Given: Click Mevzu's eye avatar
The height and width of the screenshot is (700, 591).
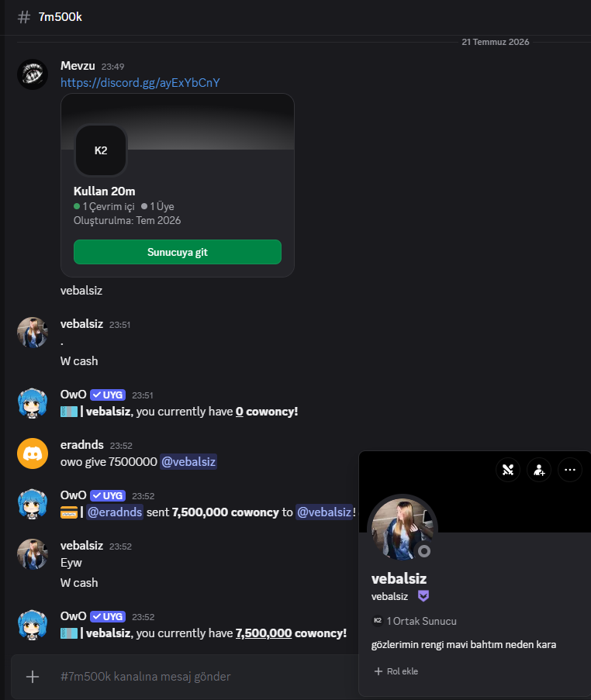Looking at the screenshot, I should pos(32,74).
